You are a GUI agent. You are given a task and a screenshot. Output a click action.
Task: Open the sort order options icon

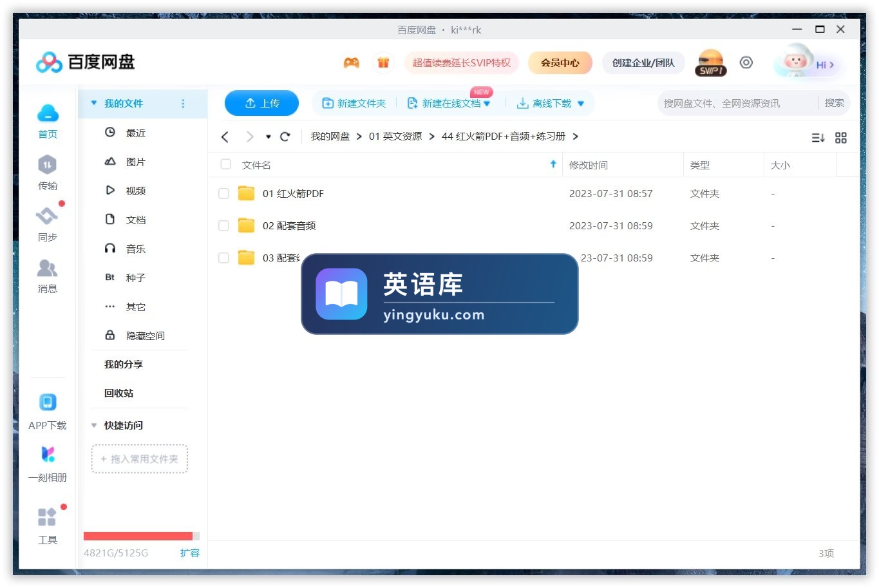click(818, 138)
